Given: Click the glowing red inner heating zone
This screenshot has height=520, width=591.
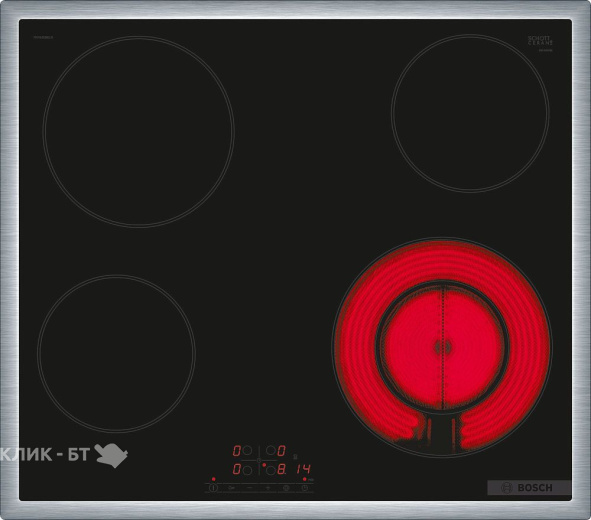Looking at the screenshot, I should click(442, 347).
